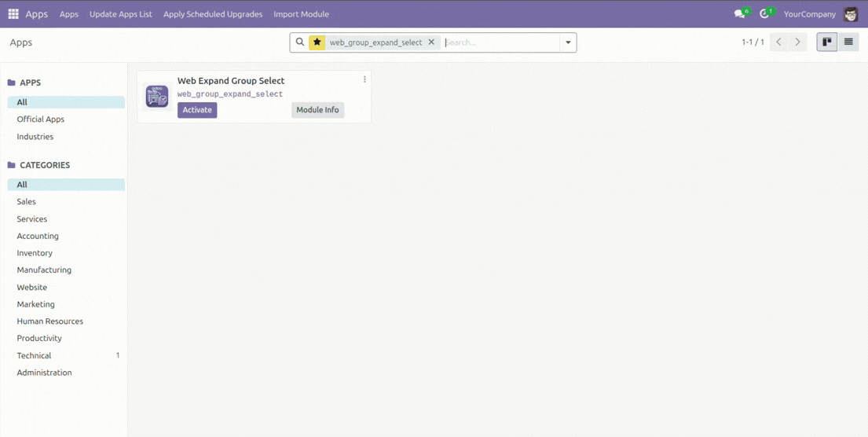Click the Apps brand title
The height and width of the screenshot is (437, 868).
pyautogui.click(x=37, y=14)
